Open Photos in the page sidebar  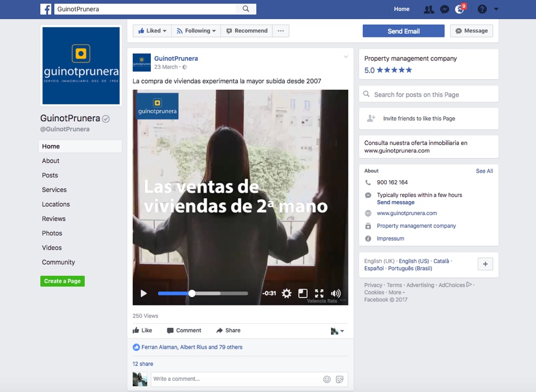[x=52, y=233]
